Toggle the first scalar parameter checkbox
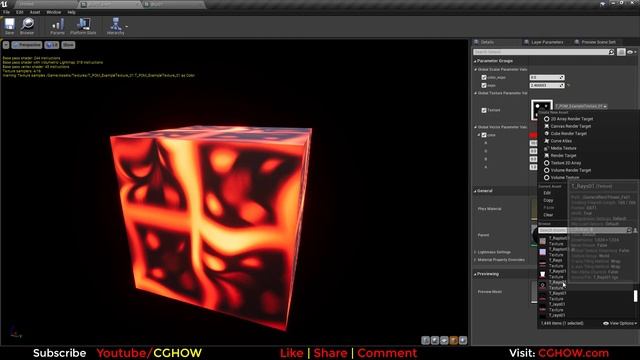This screenshot has height=360, width=640. coord(484,78)
